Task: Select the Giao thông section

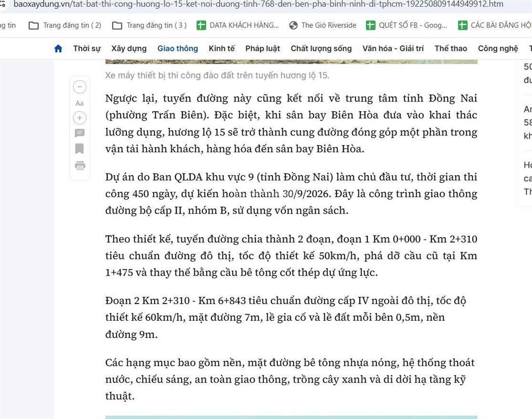Action: pyautogui.click(x=178, y=48)
